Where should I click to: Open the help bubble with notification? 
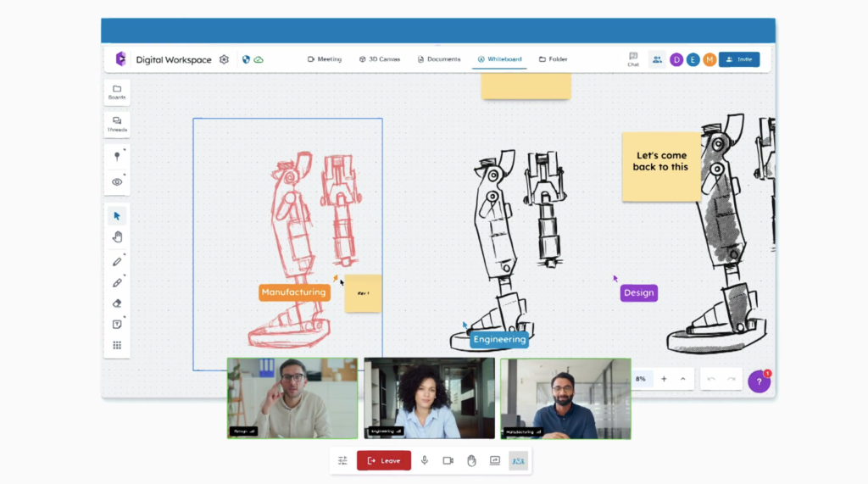[x=759, y=382]
